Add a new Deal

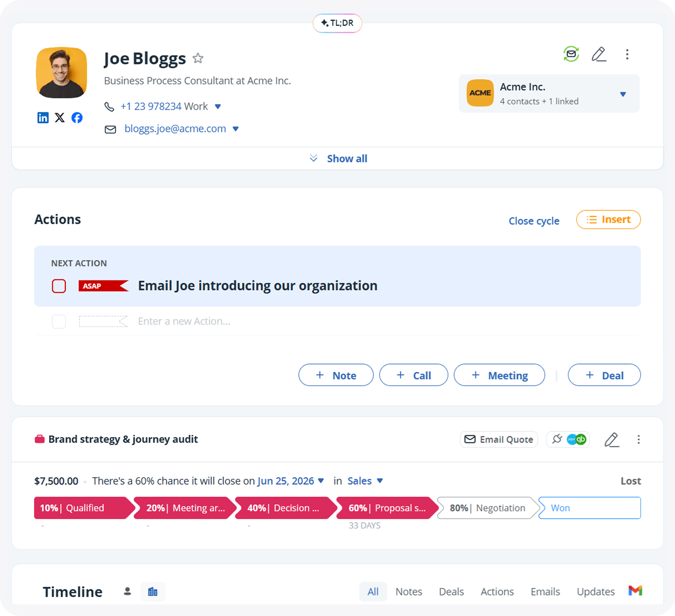click(604, 375)
